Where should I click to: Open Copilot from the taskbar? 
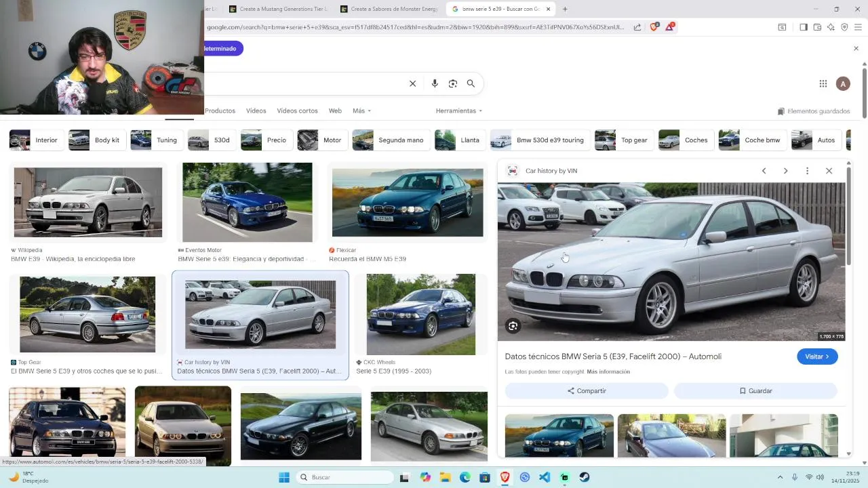coord(425,477)
